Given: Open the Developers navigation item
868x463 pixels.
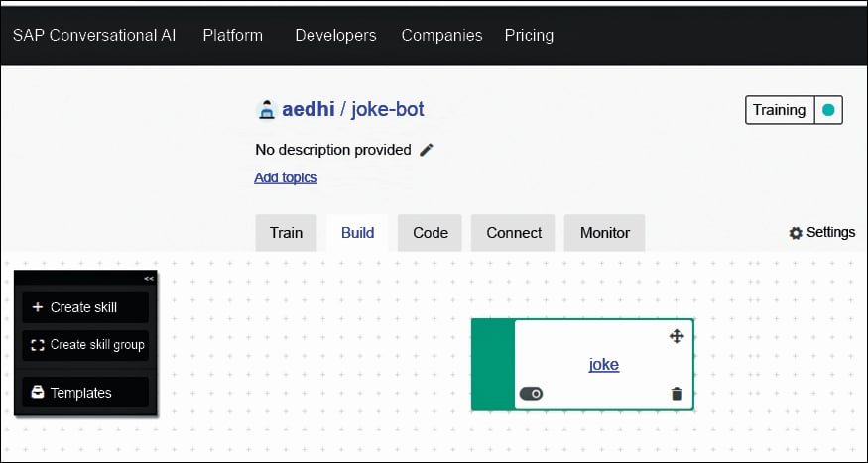Looking at the screenshot, I should 335,35.
